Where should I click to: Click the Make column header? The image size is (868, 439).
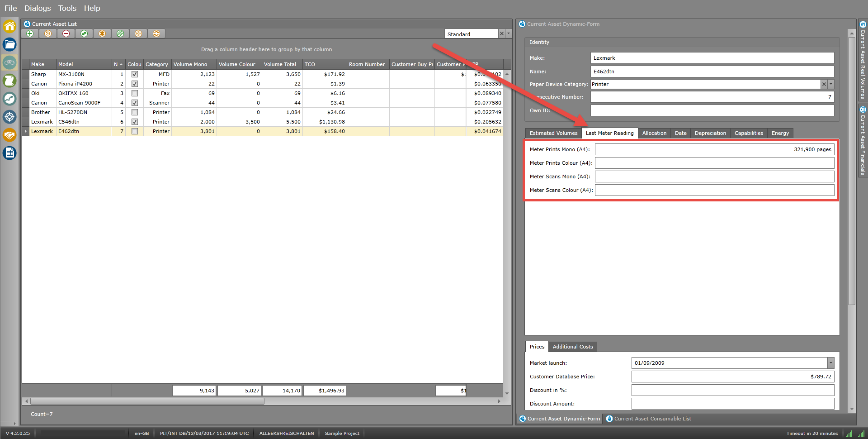click(x=42, y=64)
